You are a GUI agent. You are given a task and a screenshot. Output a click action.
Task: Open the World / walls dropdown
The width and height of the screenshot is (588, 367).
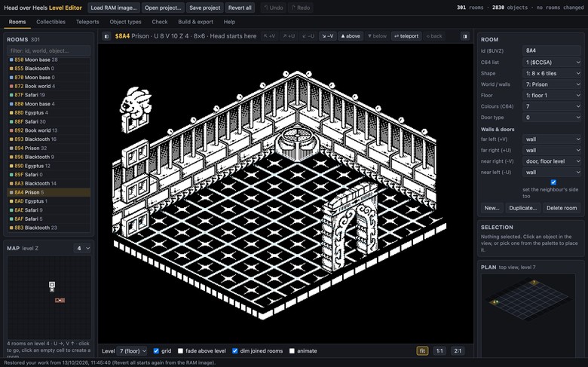[552, 84]
